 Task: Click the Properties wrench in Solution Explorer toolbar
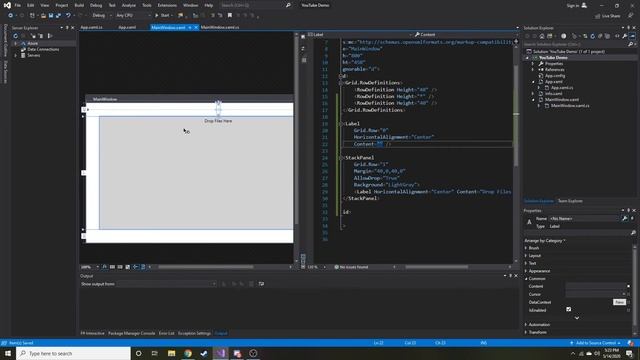coord(624,36)
